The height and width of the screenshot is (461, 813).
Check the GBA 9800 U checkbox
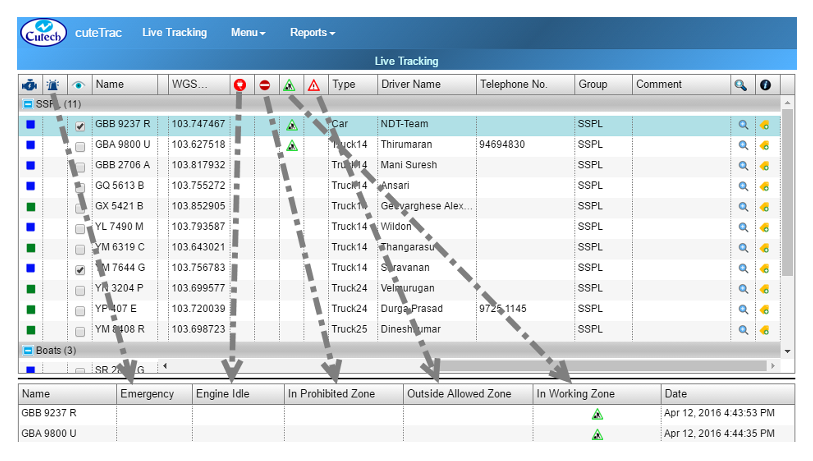click(80, 146)
